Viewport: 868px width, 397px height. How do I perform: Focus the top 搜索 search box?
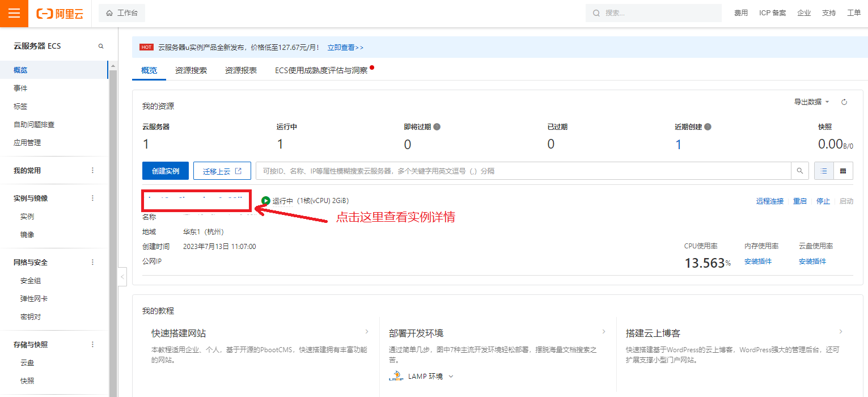[x=654, y=13]
